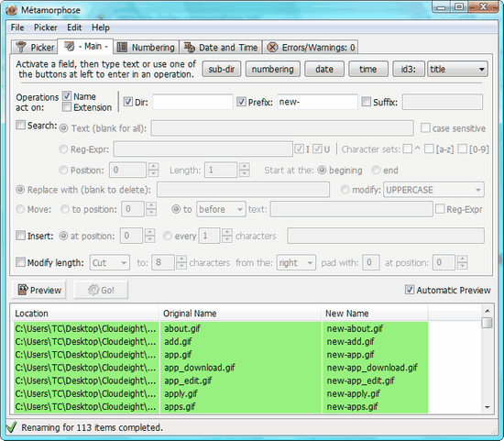Image resolution: width=504 pixels, height=441 pixels.
Task: Click the Prefix text field
Action: tap(317, 102)
